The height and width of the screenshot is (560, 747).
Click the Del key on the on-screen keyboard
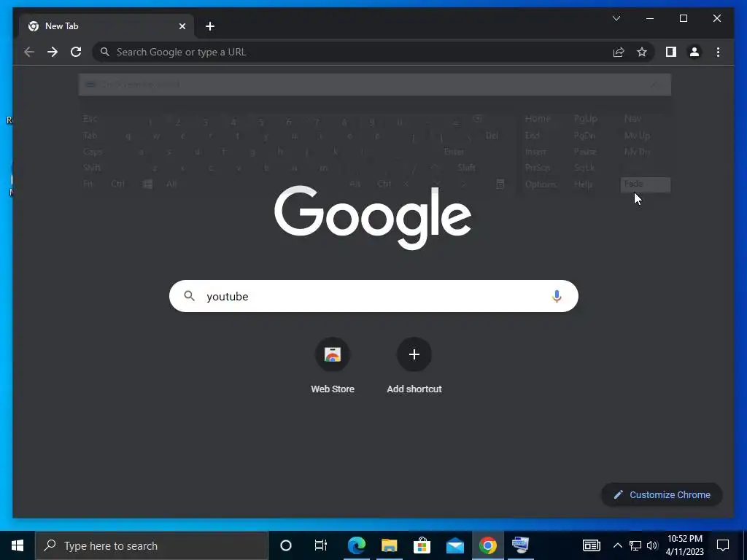coord(492,136)
